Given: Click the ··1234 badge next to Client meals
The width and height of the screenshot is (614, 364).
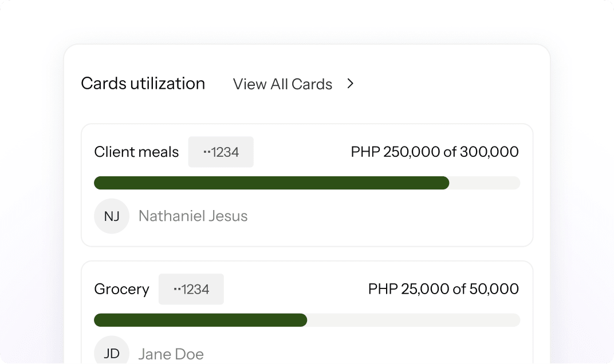Looking at the screenshot, I should (221, 152).
